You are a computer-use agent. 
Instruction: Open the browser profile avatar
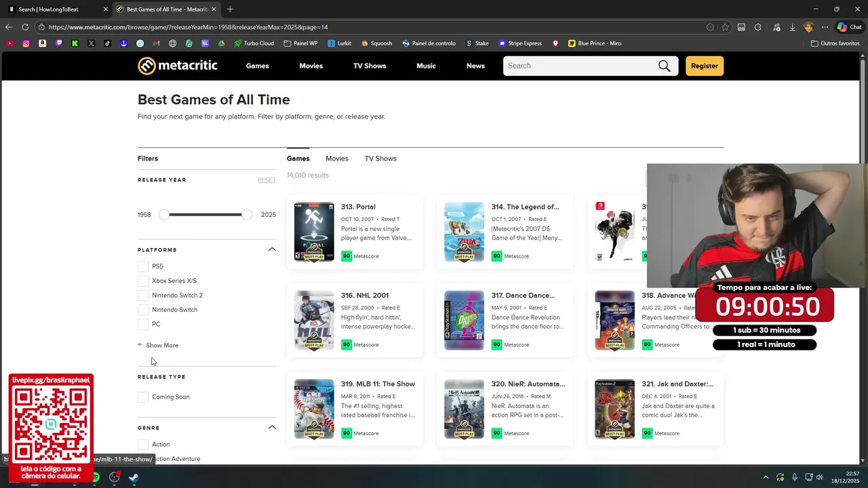tap(808, 27)
